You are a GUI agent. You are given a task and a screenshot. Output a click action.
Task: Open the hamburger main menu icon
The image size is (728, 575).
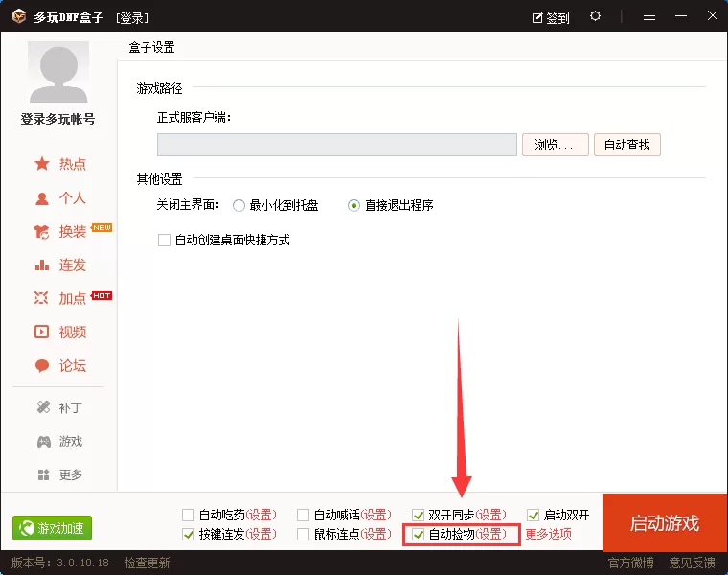(649, 16)
